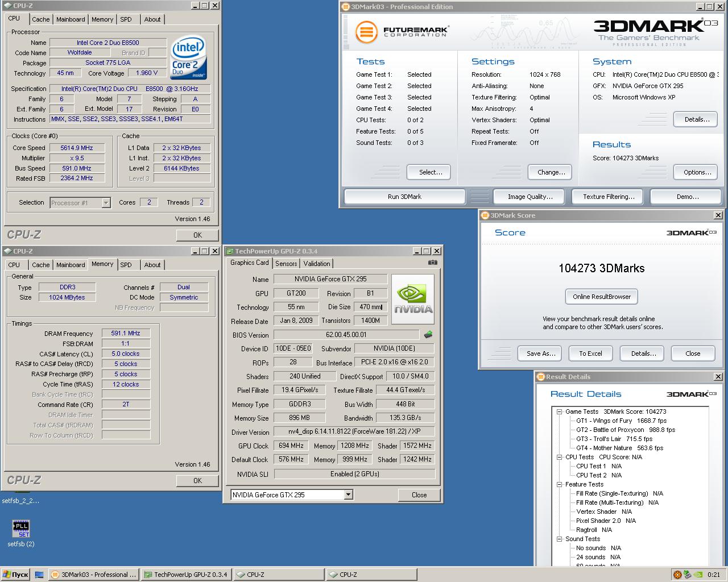728x582 pixels.
Task: Select GT2 - Battle of Proxycon row
Action: pyautogui.click(x=626, y=430)
